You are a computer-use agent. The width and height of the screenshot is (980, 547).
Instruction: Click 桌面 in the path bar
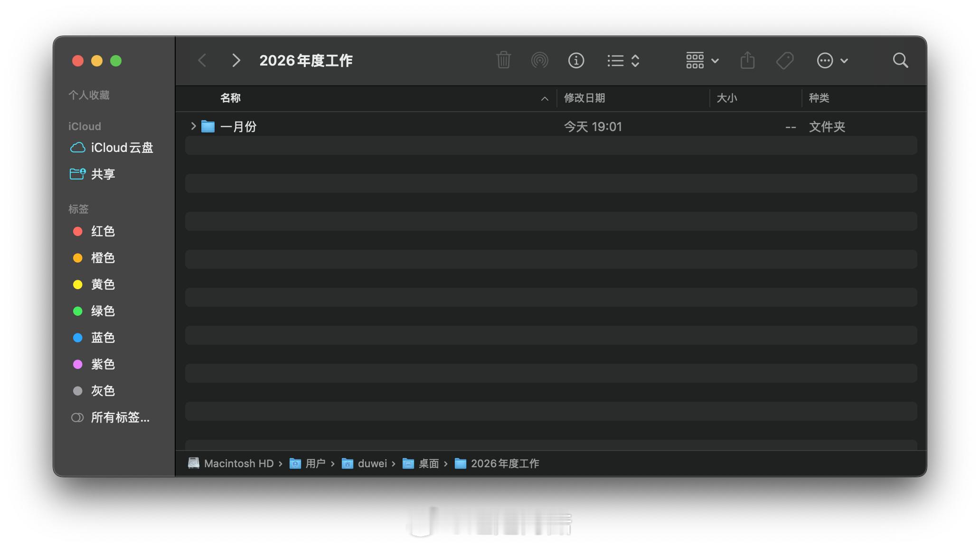click(428, 463)
